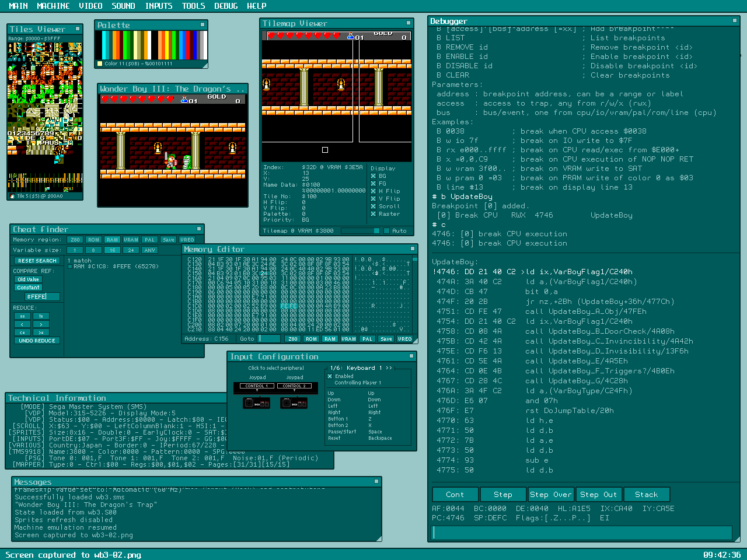The image size is (747, 560).
Task: Open the SOUND menu
Action: pos(123,6)
